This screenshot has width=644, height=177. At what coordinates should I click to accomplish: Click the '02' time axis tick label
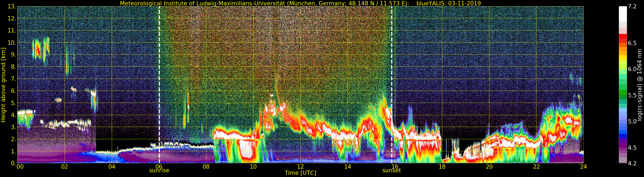click(x=65, y=167)
